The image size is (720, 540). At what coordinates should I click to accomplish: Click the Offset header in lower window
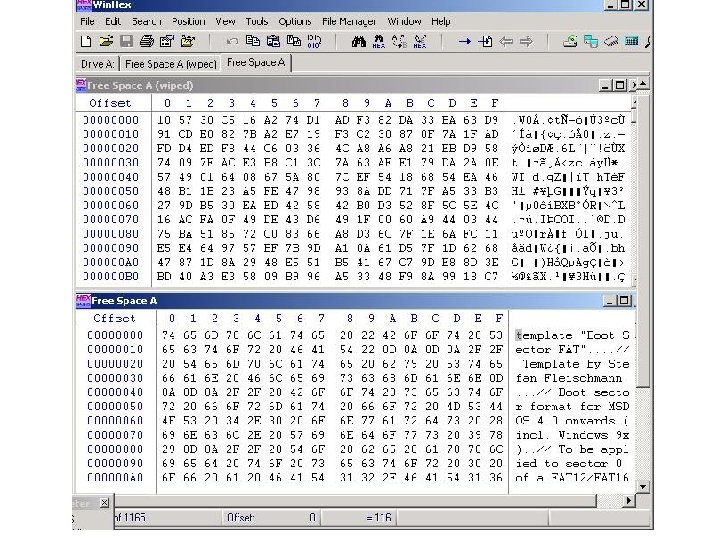tap(114, 318)
